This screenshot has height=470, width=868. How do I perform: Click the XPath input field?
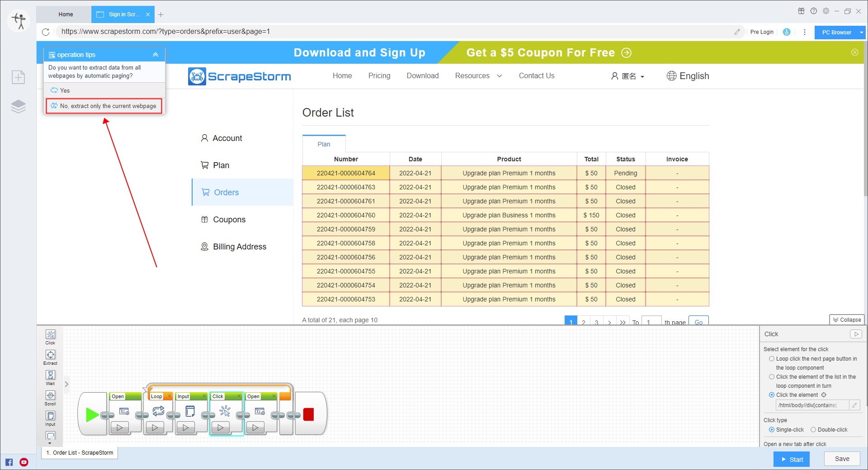pos(812,405)
